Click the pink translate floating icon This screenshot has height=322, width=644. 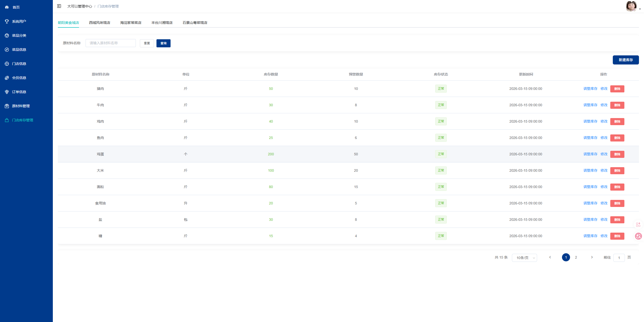[638, 236]
